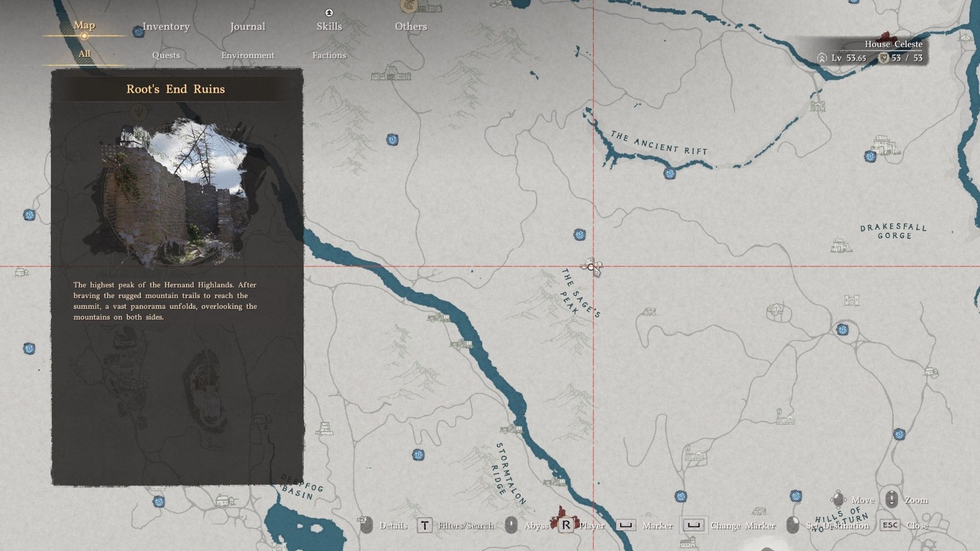Click the Player label to center map

point(592,525)
